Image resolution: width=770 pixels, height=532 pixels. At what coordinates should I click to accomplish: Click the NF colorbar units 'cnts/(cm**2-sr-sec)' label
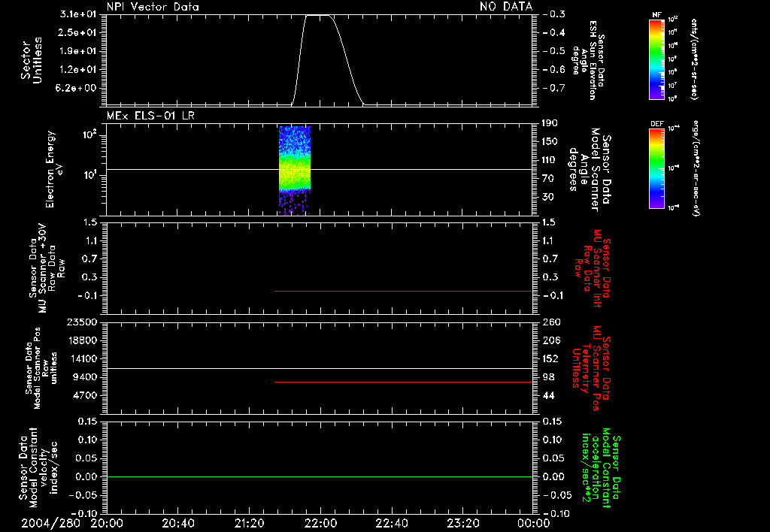pyautogui.click(x=694, y=59)
